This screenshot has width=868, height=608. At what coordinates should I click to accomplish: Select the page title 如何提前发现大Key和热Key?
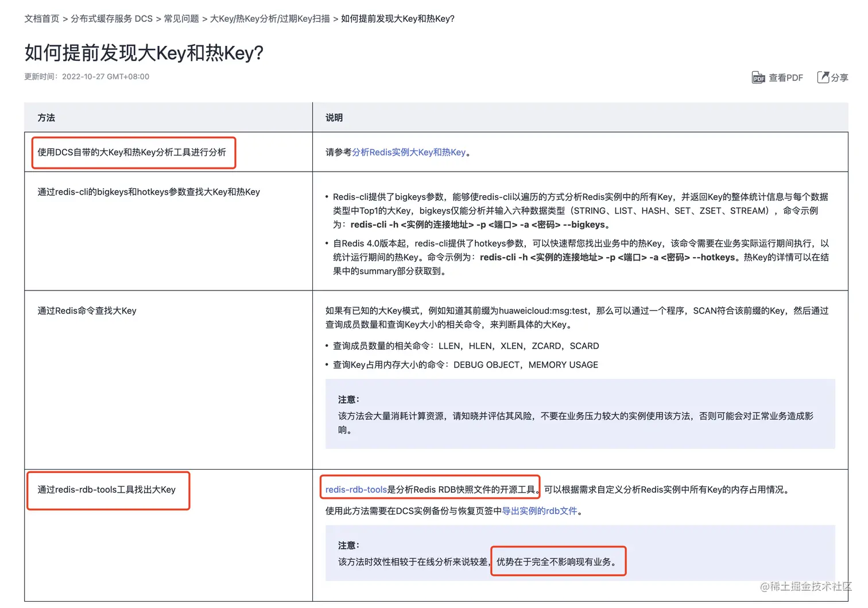tap(144, 53)
